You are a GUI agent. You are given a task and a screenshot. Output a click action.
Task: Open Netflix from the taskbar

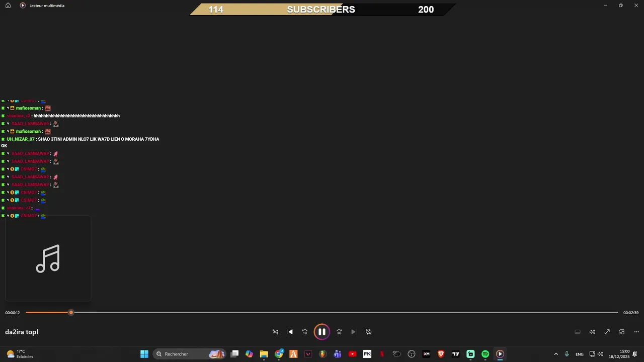click(x=382, y=354)
